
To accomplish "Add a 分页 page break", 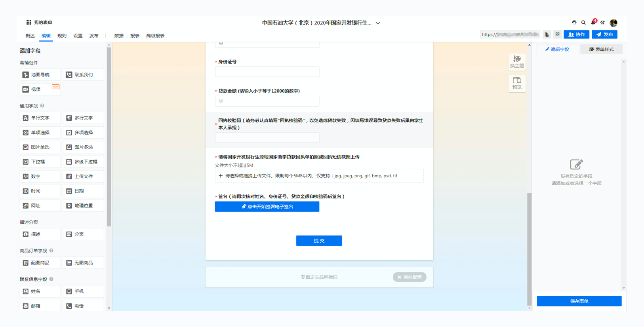I will (x=84, y=234).
